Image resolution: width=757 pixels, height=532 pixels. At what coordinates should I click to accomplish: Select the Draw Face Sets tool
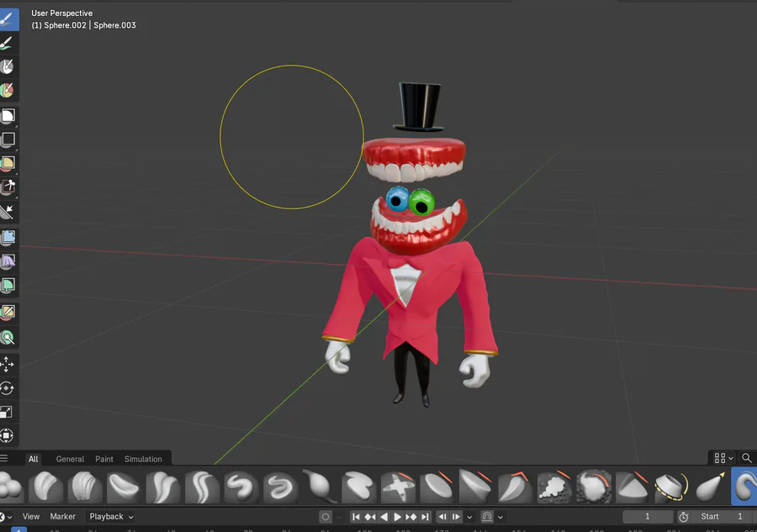(8, 91)
